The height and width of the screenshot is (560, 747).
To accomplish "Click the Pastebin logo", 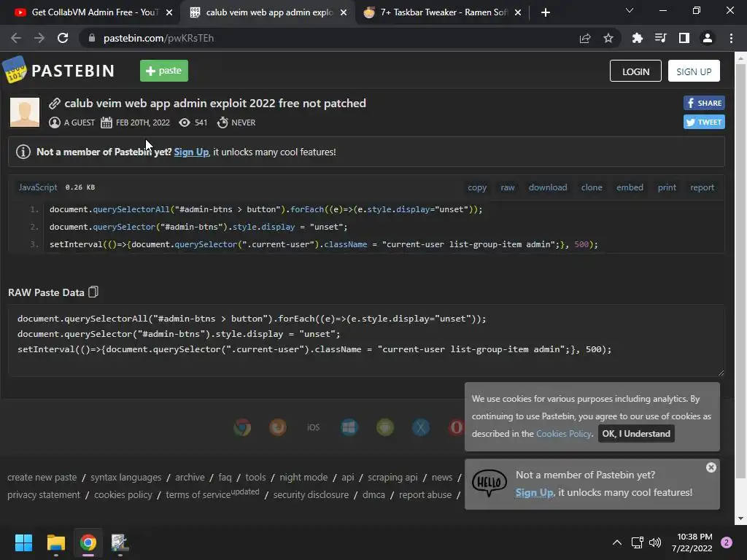I will tap(59, 71).
